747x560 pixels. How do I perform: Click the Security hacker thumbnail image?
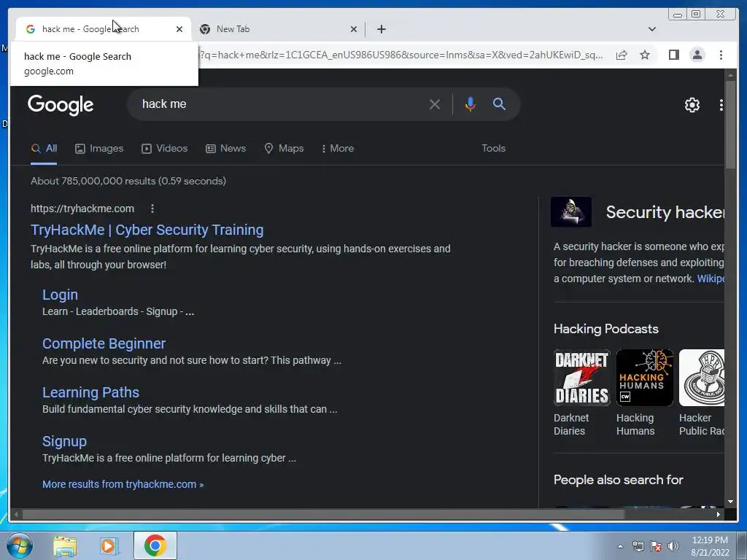tap(570, 212)
